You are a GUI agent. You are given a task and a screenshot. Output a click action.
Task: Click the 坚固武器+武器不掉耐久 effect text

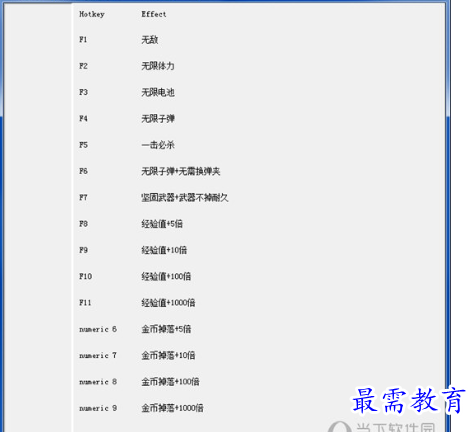185,198
